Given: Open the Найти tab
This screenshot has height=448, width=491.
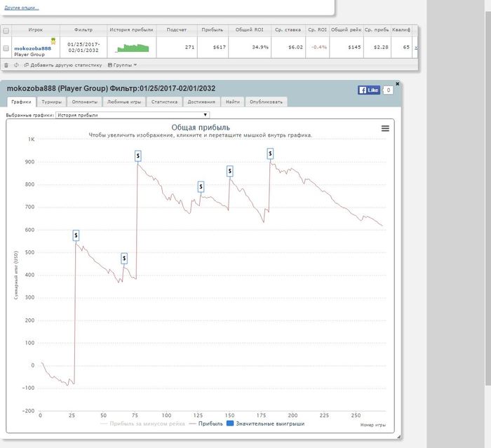Looking at the screenshot, I should (x=233, y=102).
